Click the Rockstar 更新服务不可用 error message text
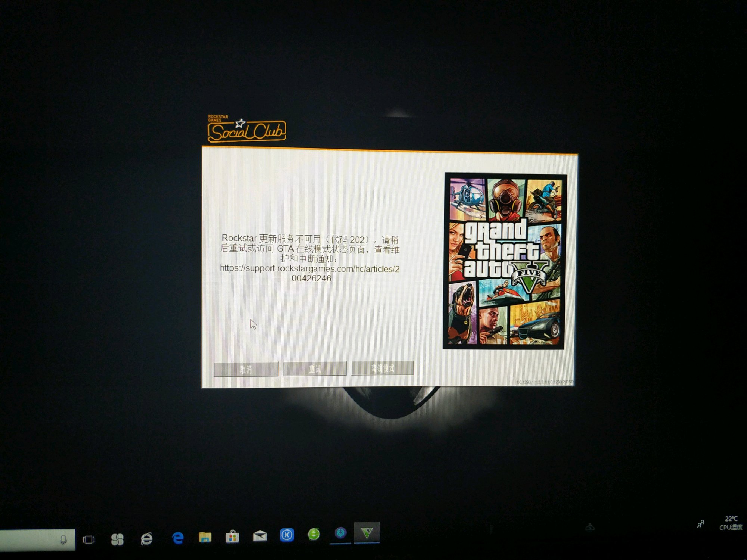Viewport: 747px width, 560px height. click(310, 249)
